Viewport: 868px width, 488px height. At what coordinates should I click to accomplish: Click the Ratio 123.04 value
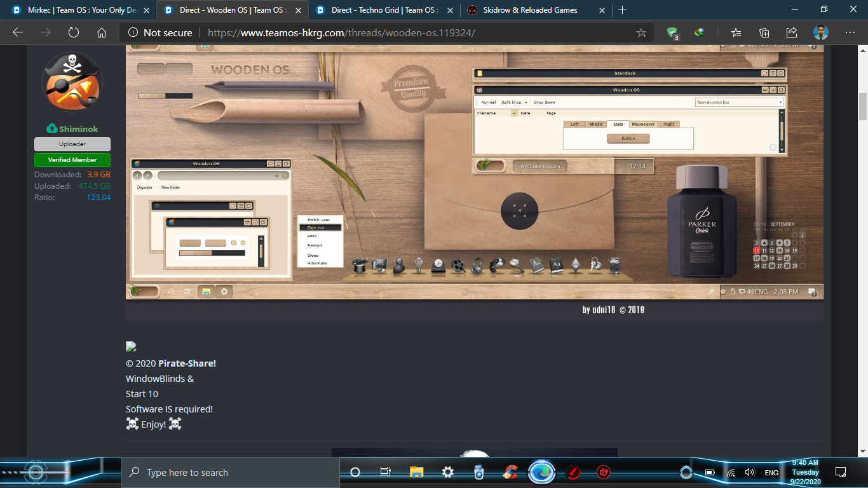click(x=98, y=198)
